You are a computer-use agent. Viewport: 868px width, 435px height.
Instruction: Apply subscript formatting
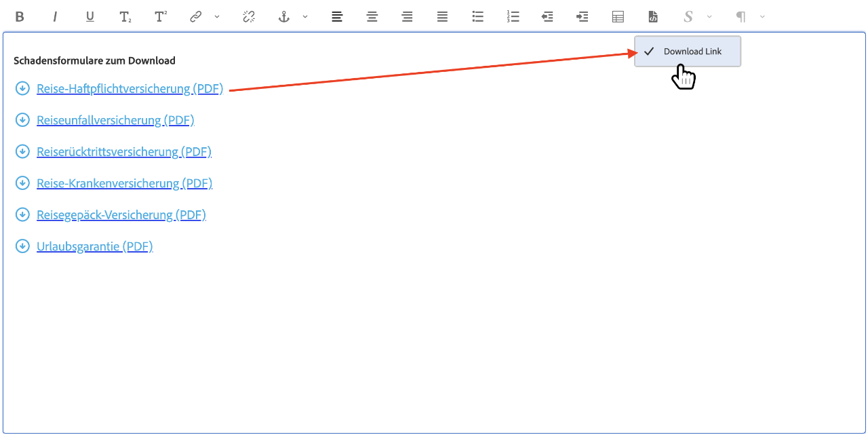coord(125,17)
